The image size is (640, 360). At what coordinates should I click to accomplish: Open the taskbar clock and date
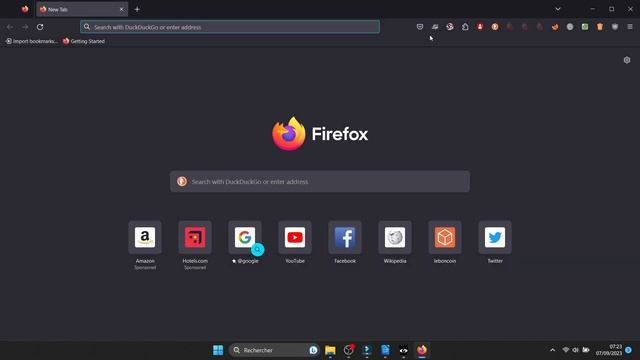pos(609,350)
